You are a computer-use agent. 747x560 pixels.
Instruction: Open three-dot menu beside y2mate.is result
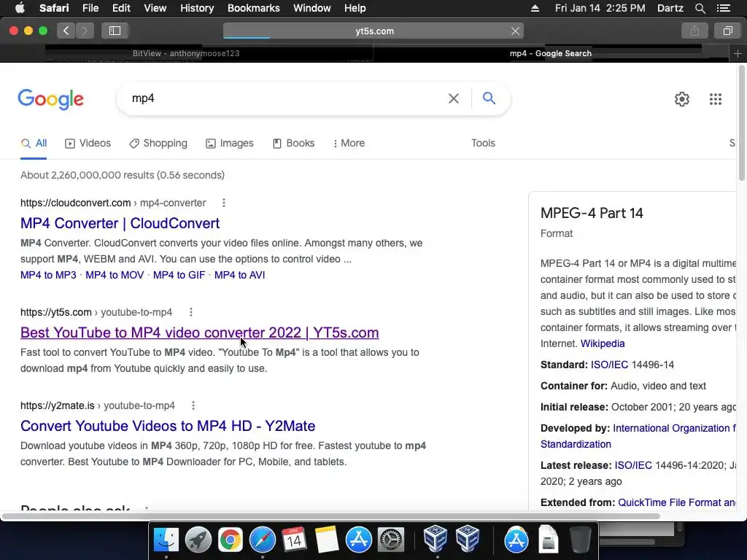(x=193, y=405)
